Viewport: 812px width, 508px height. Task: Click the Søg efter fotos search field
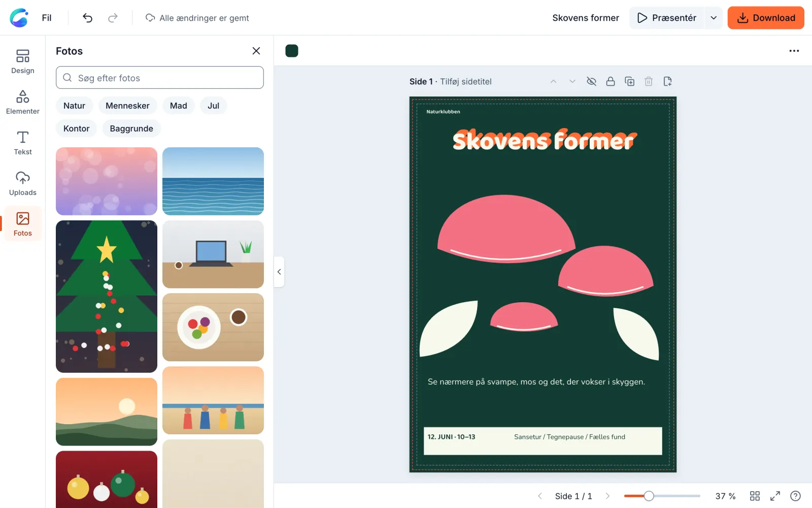click(x=160, y=78)
